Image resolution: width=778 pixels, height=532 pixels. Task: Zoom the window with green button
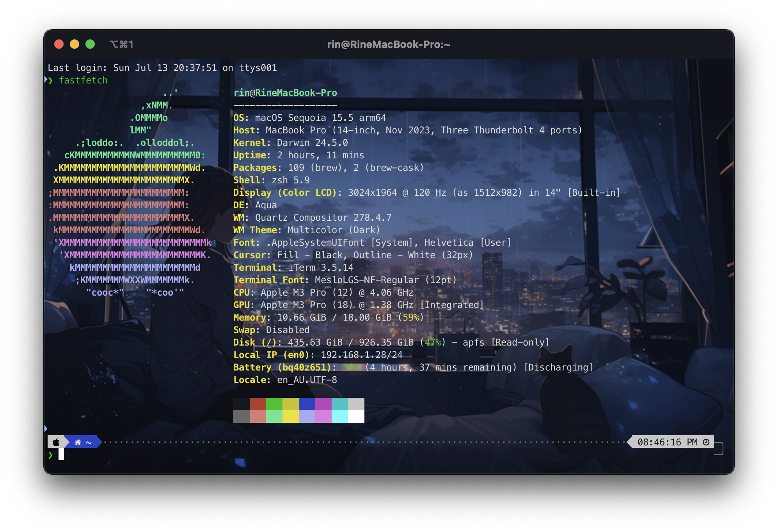(90, 44)
